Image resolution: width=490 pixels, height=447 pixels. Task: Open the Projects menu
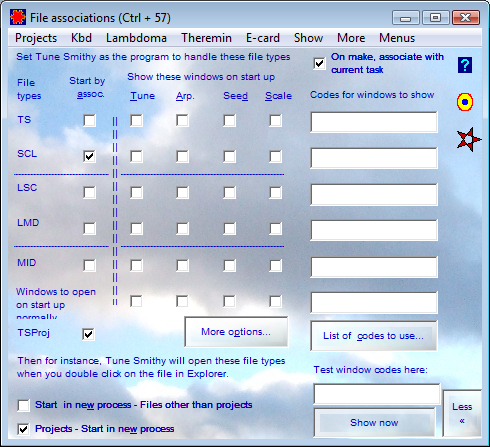click(36, 38)
